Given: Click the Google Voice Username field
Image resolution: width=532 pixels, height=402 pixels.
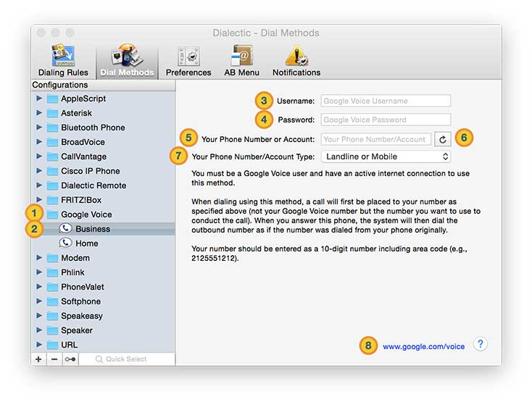Looking at the screenshot, I should click(x=386, y=101).
